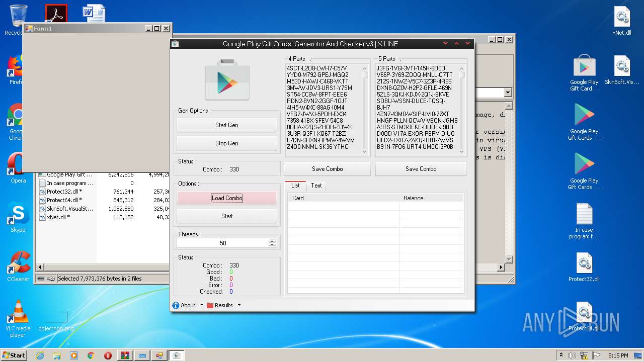
Task: Decrease Threads with the down spinner arrow
Action: click(x=272, y=245)
